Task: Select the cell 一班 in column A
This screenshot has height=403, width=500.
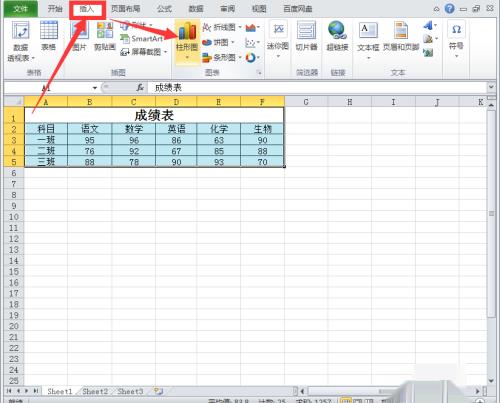Action: coord(46,140)
